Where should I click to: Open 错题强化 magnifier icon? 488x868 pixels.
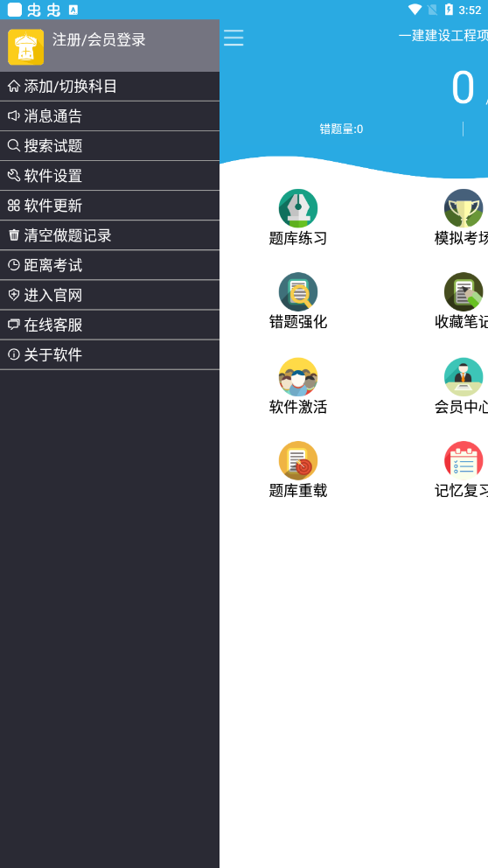[x=298, y=291]
